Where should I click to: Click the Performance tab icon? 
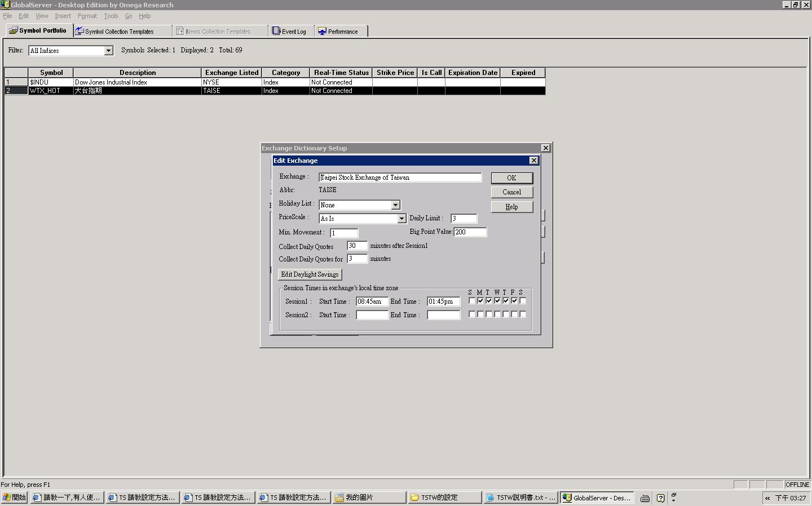click(x=322, y=31)
